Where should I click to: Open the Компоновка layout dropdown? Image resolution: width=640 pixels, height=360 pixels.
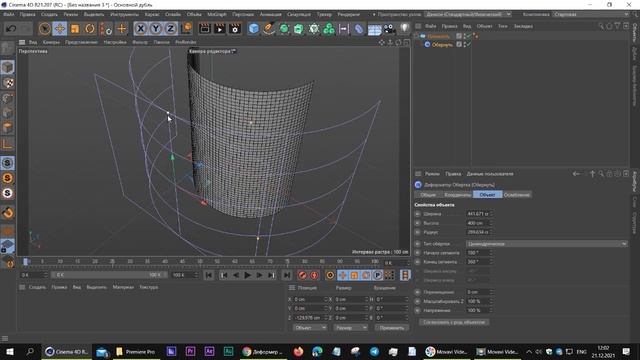(x=591, y=14)
